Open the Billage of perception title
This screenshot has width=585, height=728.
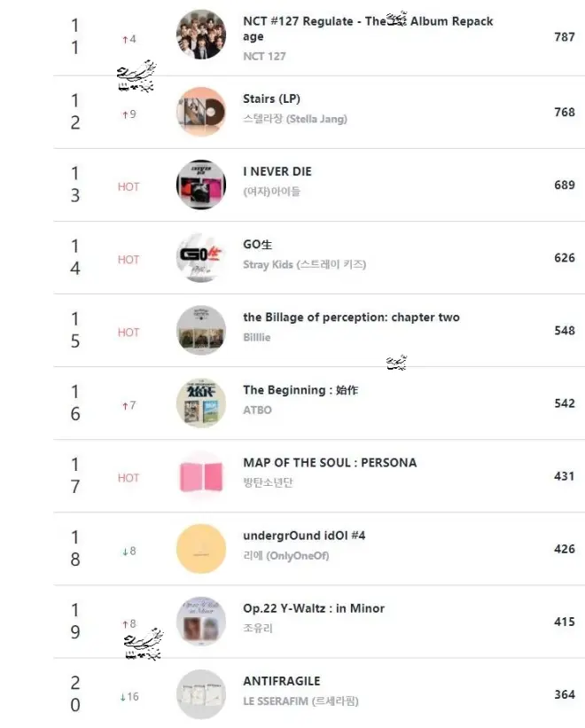pyautogui.click(x=351, y=317)
